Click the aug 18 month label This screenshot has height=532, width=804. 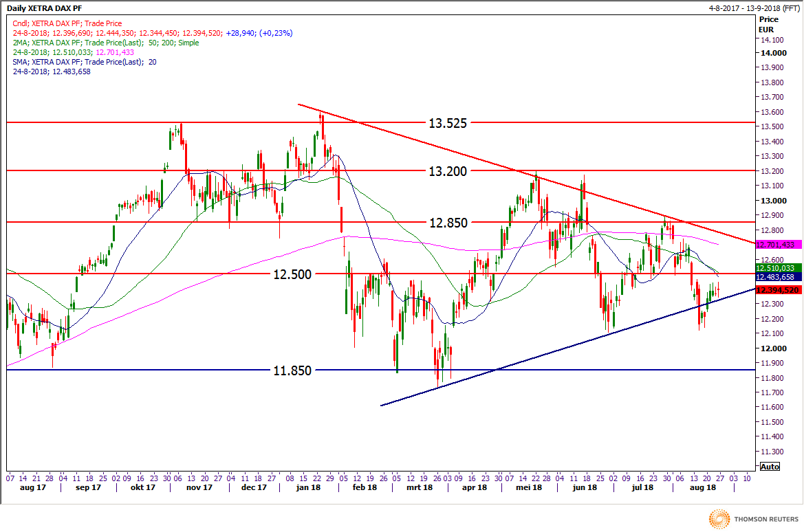pyautogui.click(x=702, y=487)
